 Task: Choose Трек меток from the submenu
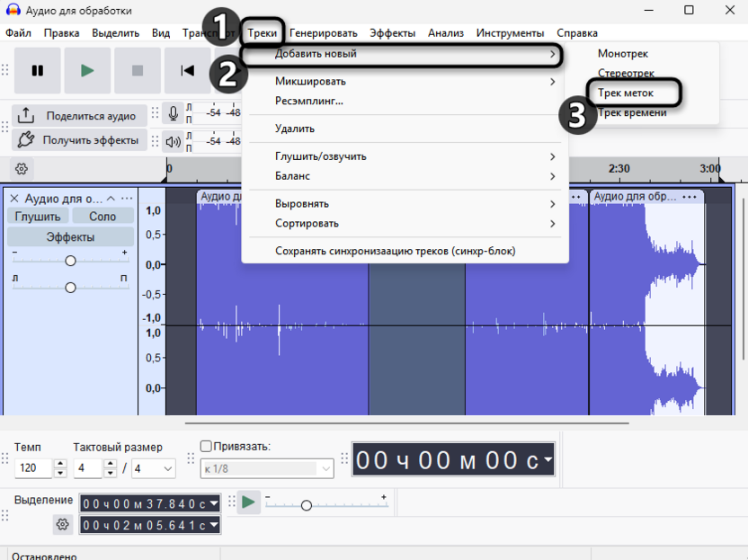click(x=625, y=93)
